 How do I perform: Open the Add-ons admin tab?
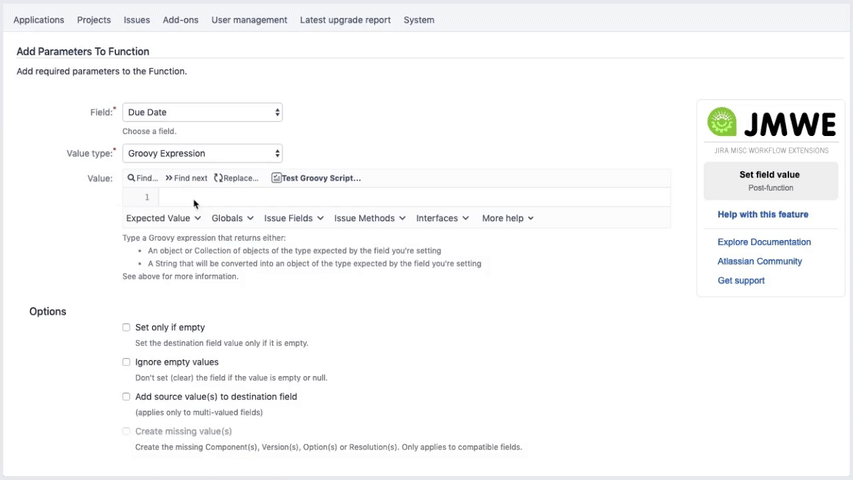[x=181, y=20]
